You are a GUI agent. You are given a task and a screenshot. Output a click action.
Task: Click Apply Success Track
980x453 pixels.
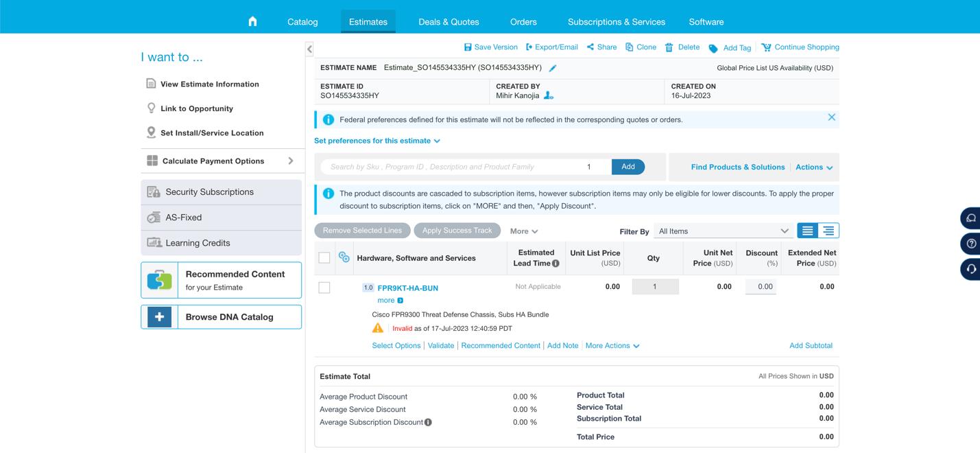pyautogui.click(x=457, y=231)
